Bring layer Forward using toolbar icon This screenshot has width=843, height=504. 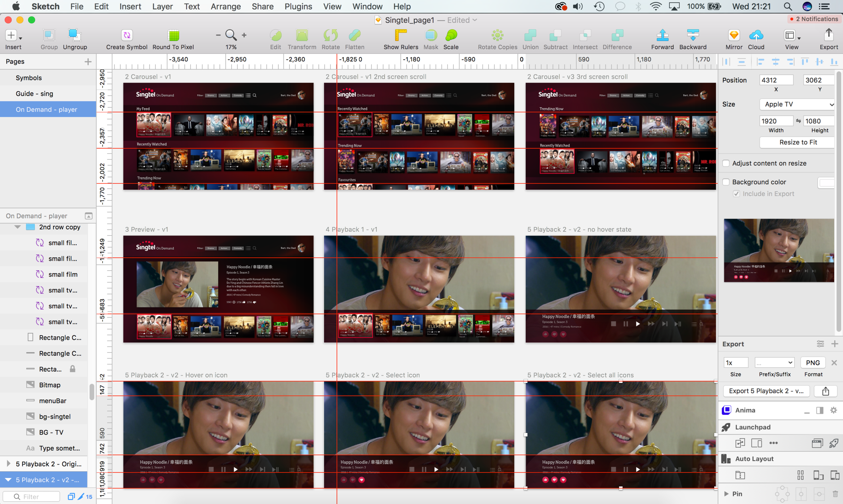pos(662,35)
